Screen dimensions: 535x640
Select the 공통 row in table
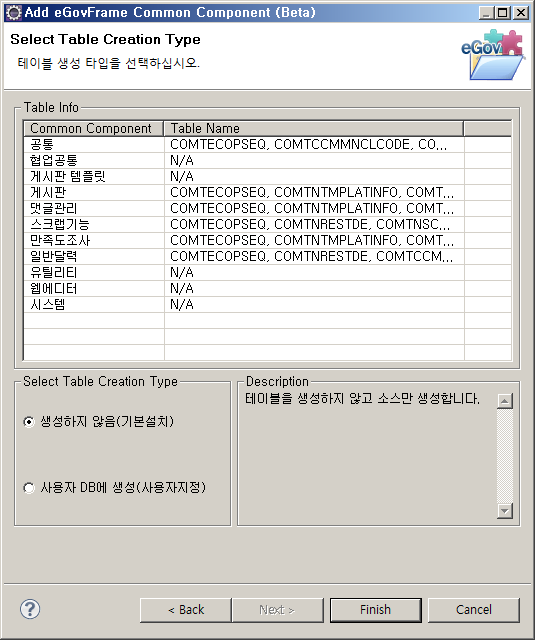click(267, 144)
